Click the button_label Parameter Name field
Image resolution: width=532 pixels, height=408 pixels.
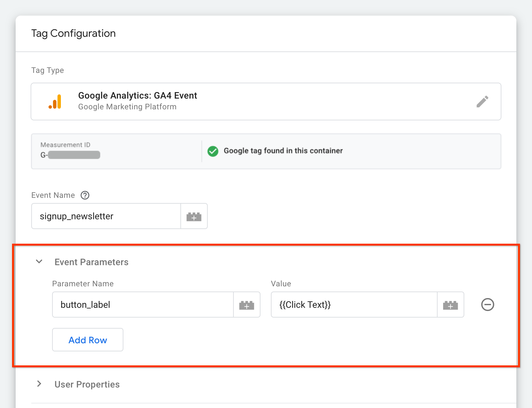(143, 305)
